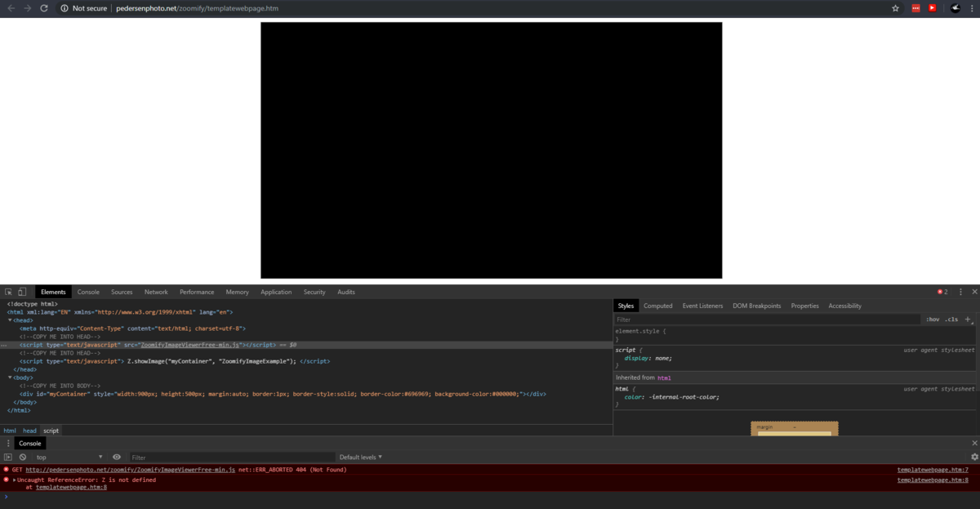The image size is (980, 509).
Task: Select the Styles sidebar tab
Action: (x=626, y=306)
